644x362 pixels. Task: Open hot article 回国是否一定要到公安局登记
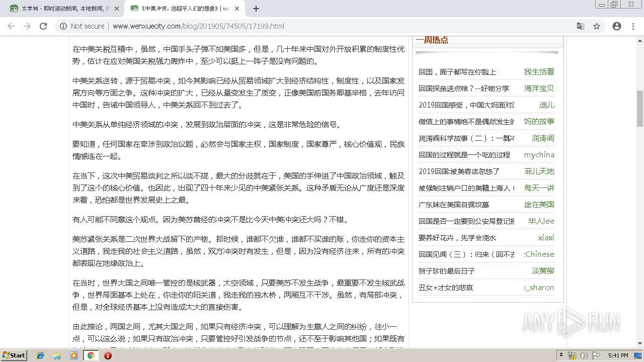(466, 221)
